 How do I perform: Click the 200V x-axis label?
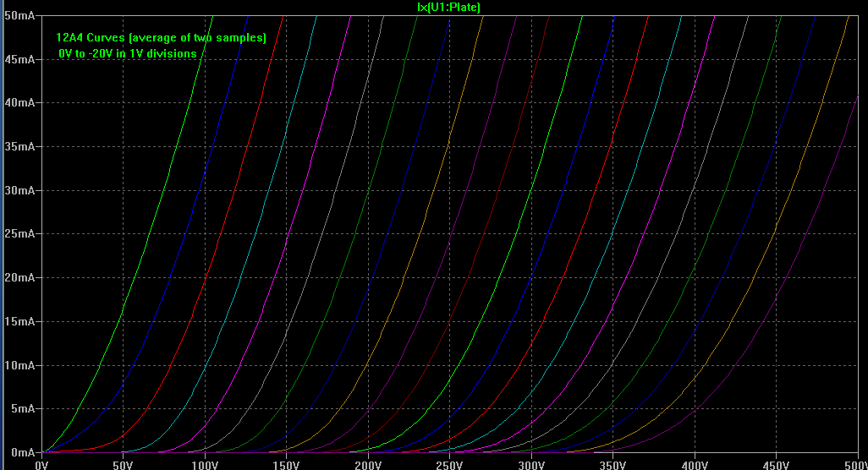click(368, 464)
